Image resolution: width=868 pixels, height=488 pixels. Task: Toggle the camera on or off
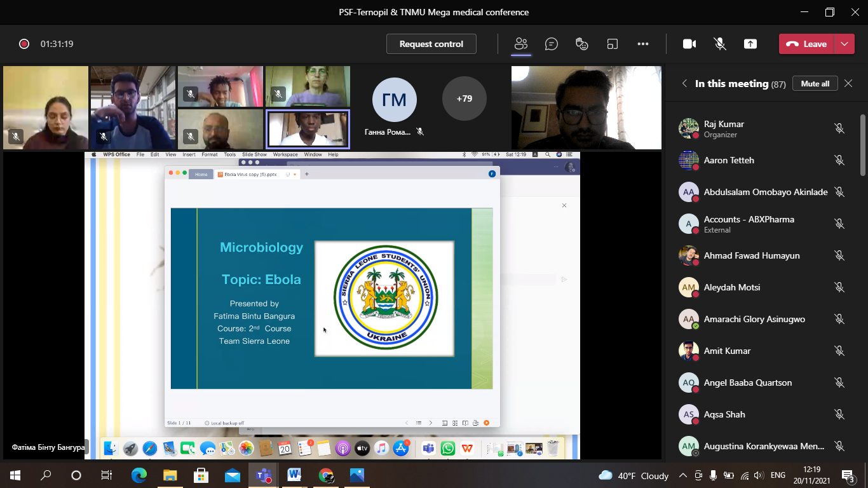pos(689,44)
